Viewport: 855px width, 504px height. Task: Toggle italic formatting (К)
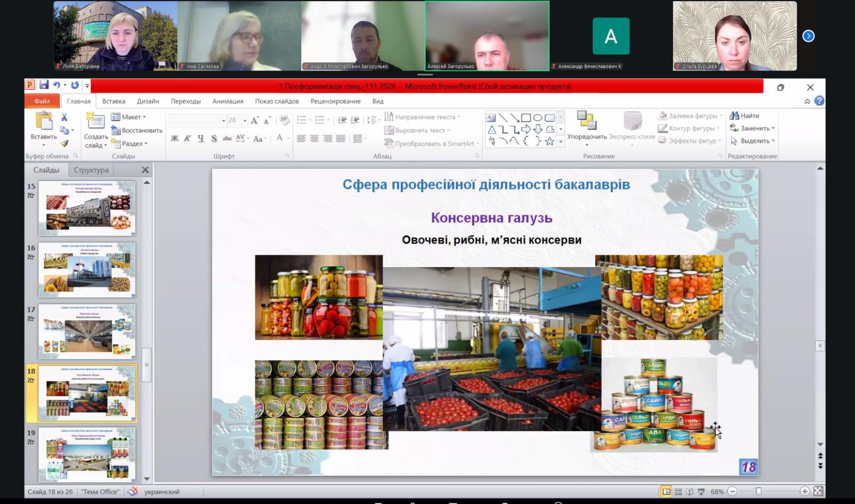[x=188, y=139]
